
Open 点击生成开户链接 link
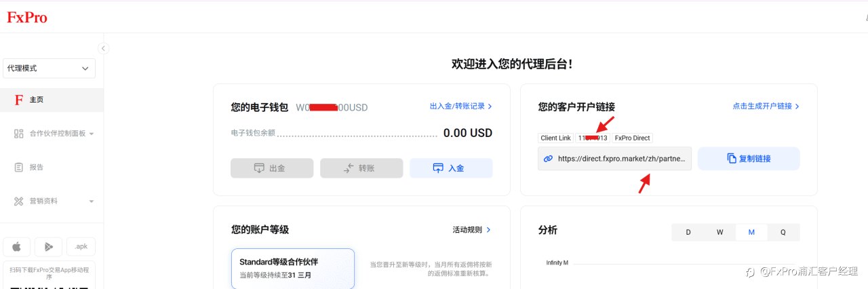click(x=766, y=107)
